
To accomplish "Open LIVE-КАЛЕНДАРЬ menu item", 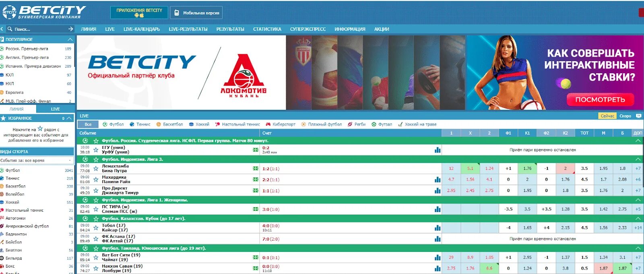I will click(x=142, y=29).
